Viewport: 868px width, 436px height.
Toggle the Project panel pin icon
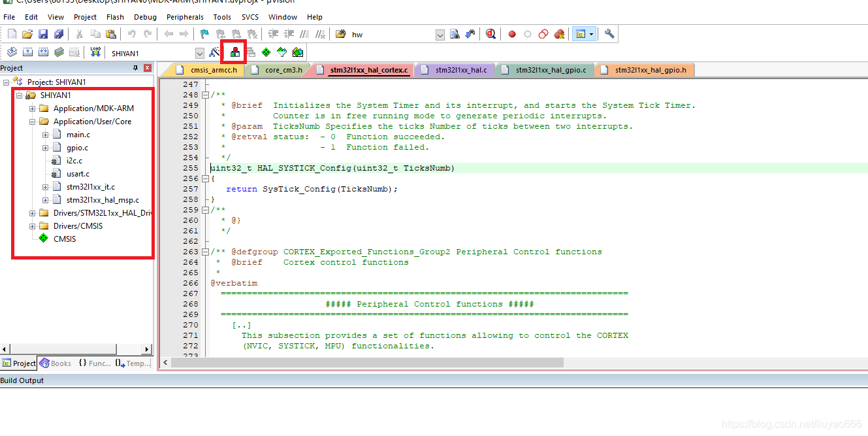(x=136, y=68)
